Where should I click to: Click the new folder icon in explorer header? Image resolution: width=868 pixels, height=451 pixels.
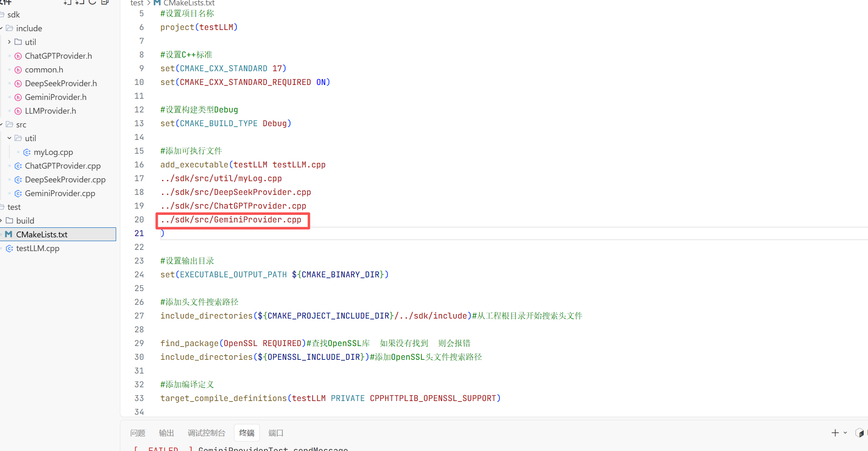tap(80, 2)
